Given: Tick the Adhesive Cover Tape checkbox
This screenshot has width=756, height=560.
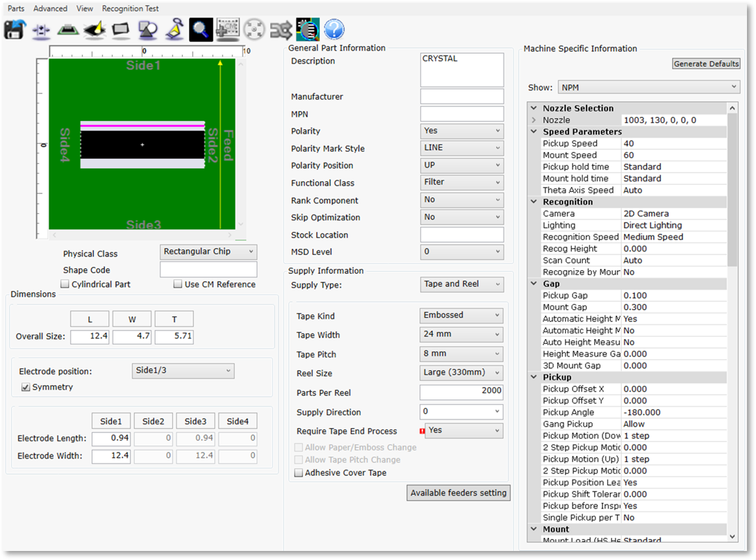Looking at the screenshot, I should point(299,473).
